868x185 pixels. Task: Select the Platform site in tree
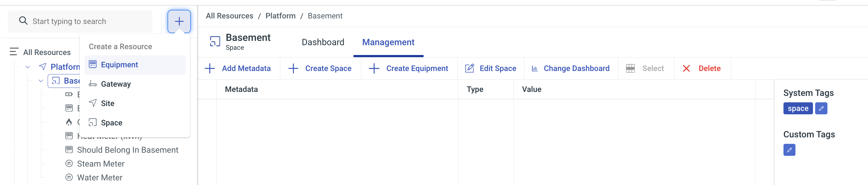(65, 67)
